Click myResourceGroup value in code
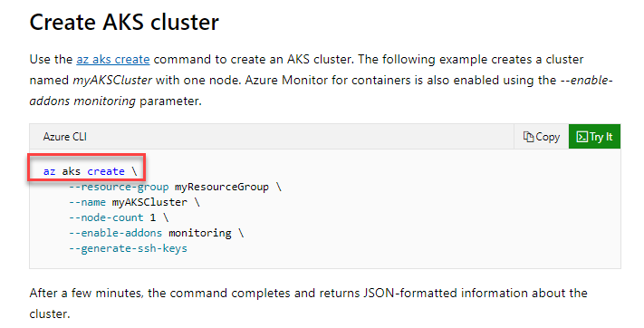The image size is (644, 328). click(222, 187)
